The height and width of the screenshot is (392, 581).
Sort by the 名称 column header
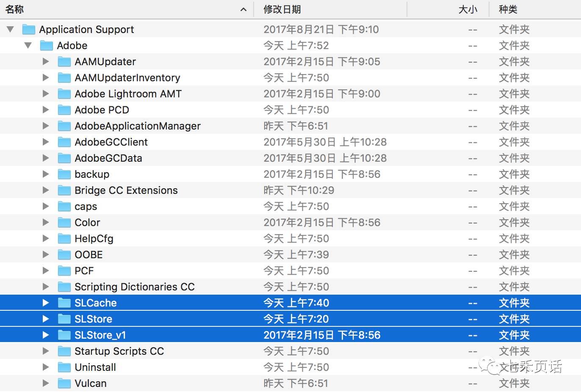(14, 9)
